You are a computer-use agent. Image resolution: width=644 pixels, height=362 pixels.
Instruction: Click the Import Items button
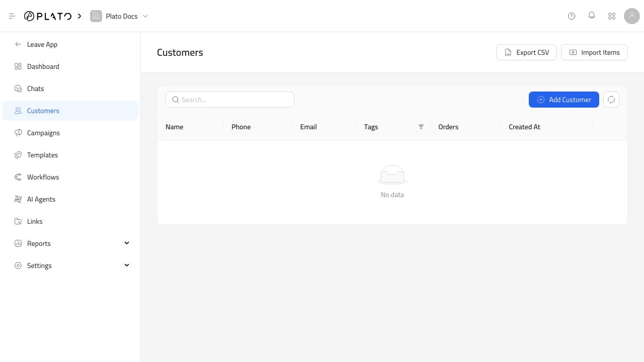[x=594, y=52]
